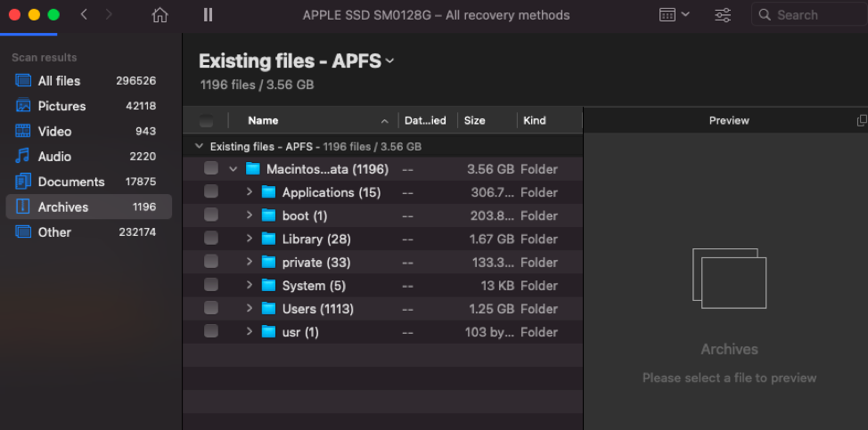This screenshot has width=868, height=430.
Task: Open the view mode selector icon
Action: point(675,15)
